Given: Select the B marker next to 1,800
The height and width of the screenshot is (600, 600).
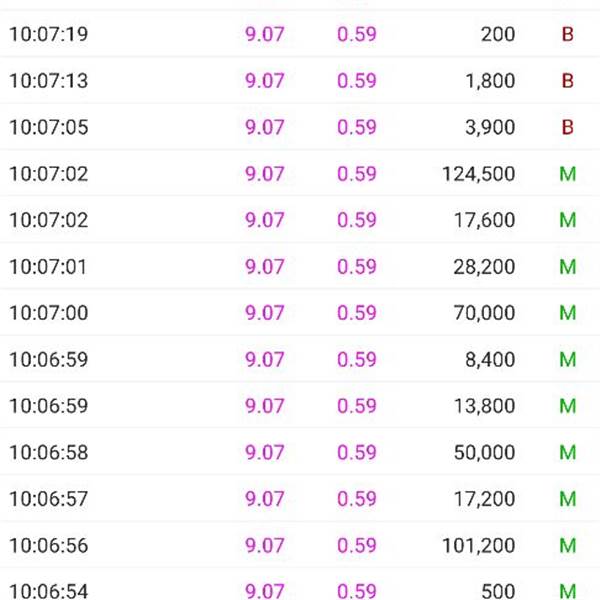Looking at the screenshot, I should 567,81.
